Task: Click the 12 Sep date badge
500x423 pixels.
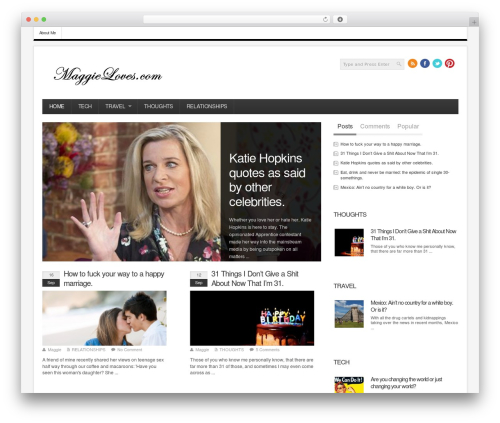Action: coord(199,279)
